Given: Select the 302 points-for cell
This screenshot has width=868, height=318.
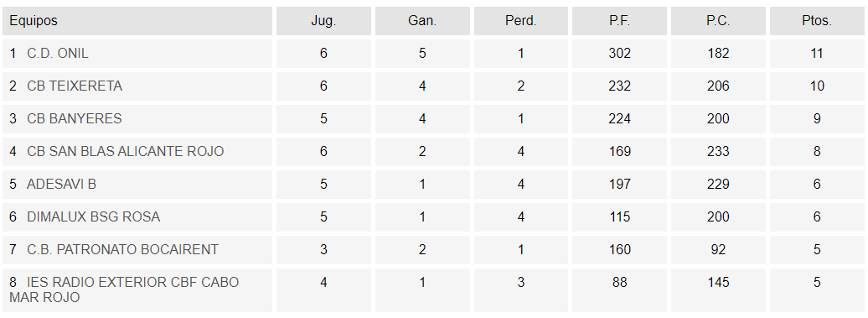Looking at the screenshot, I should click(619, 53).
